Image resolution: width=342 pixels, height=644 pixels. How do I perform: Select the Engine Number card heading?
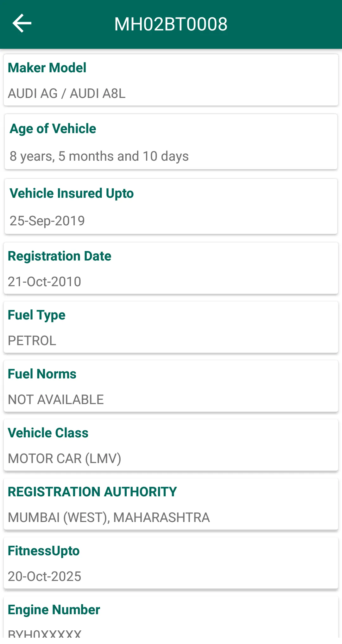(54, 610)
